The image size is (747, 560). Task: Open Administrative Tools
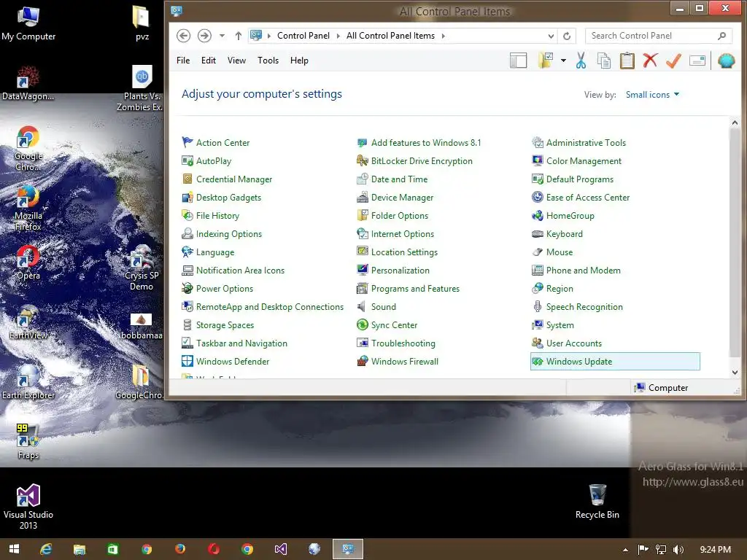(x=578, y=143)
